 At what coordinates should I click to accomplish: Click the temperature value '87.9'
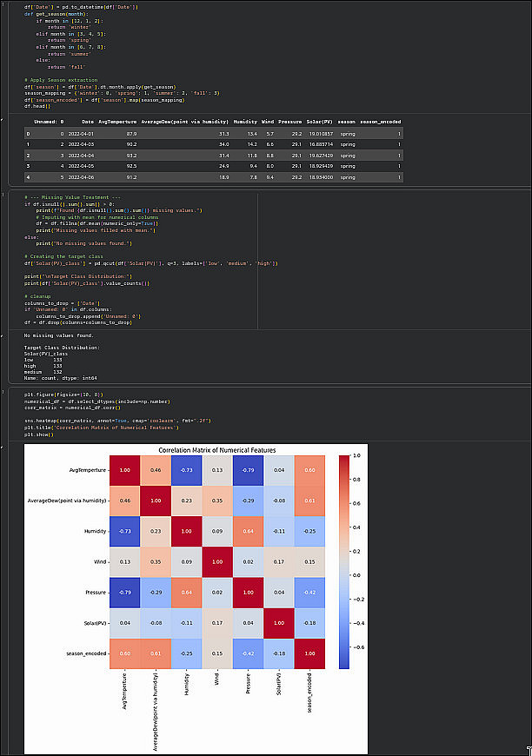point(131,134)
